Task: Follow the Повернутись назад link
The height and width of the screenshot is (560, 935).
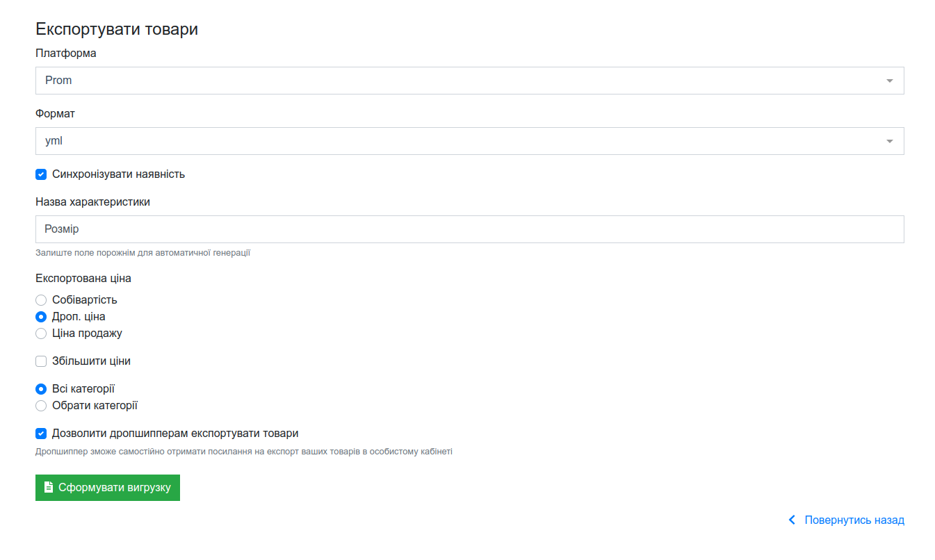Action: tap(854, 520)
